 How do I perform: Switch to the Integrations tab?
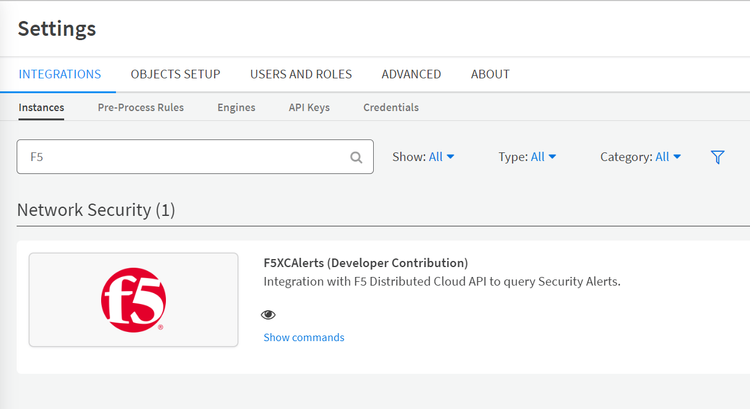(60, 74)
